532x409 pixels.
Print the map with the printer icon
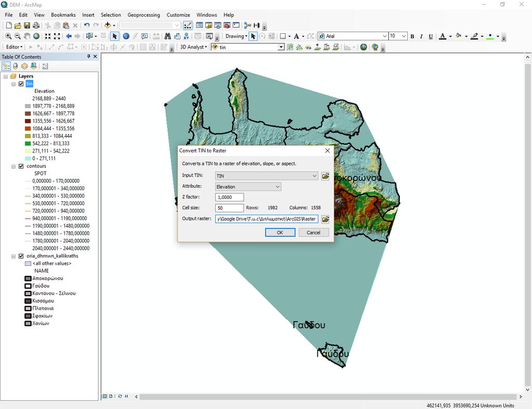36,25
